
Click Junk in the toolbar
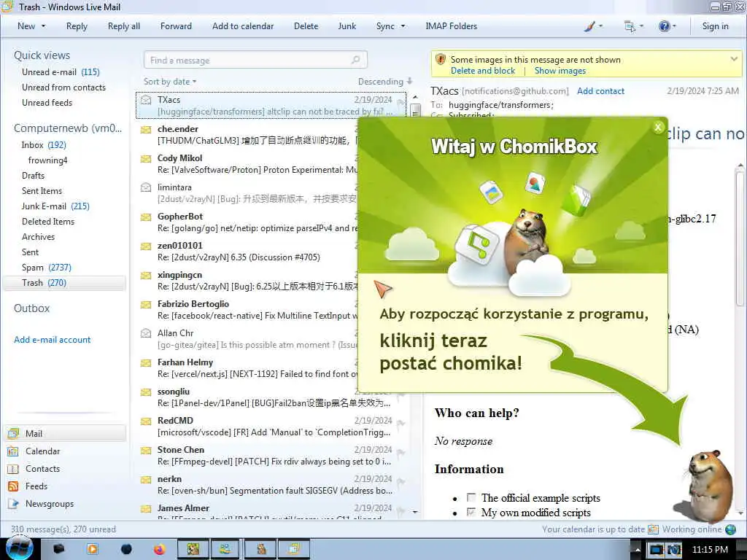click(347, 26)
